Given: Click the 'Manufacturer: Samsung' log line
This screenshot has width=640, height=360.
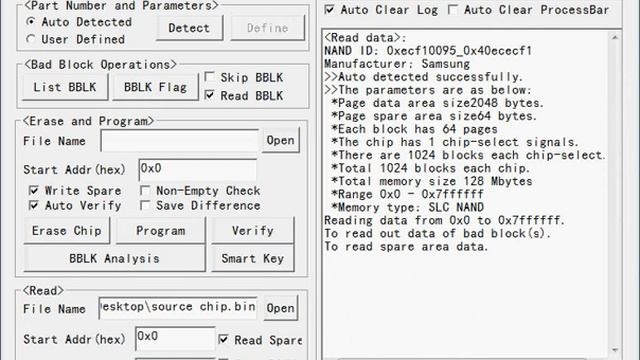Looking at the screenshot, I should pos(397,64).
